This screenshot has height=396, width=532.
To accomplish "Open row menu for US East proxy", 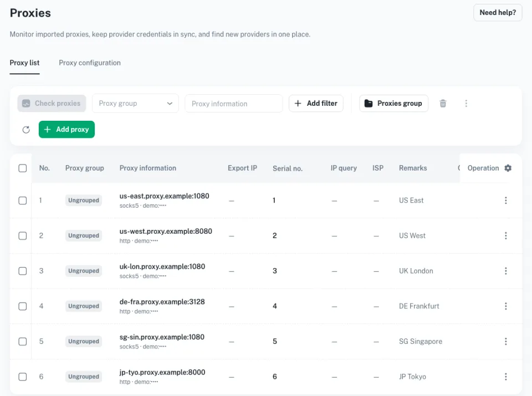I will pos(506,200).
